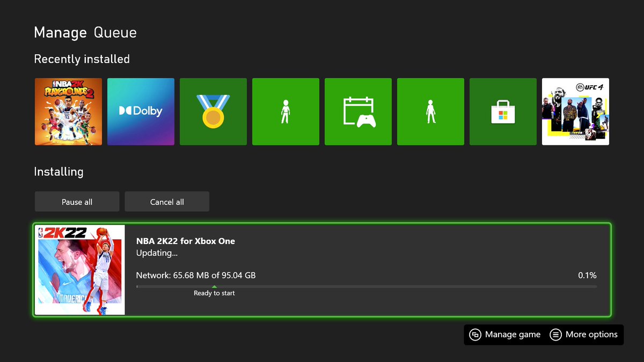Click the NBA 2K22 download progress bar

[367, 286]
